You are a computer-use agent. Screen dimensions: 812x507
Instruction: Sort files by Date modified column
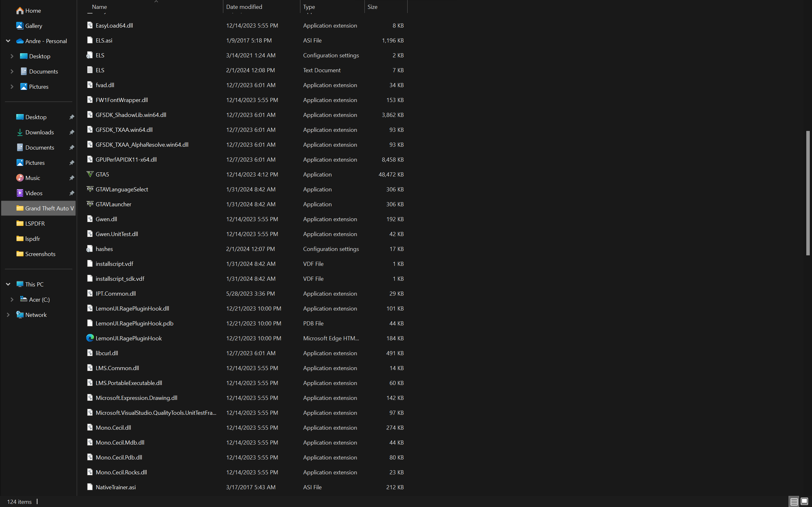coord(244,7)
